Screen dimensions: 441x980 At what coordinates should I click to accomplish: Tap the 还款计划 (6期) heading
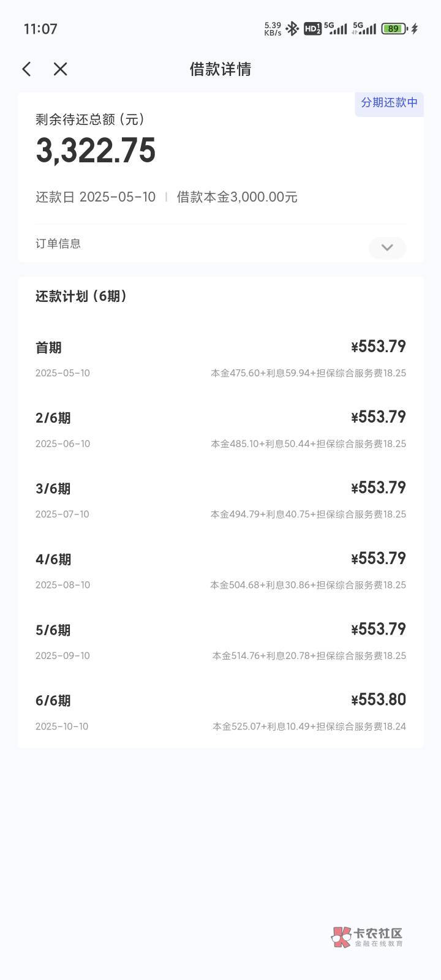[x=81, y=296]
